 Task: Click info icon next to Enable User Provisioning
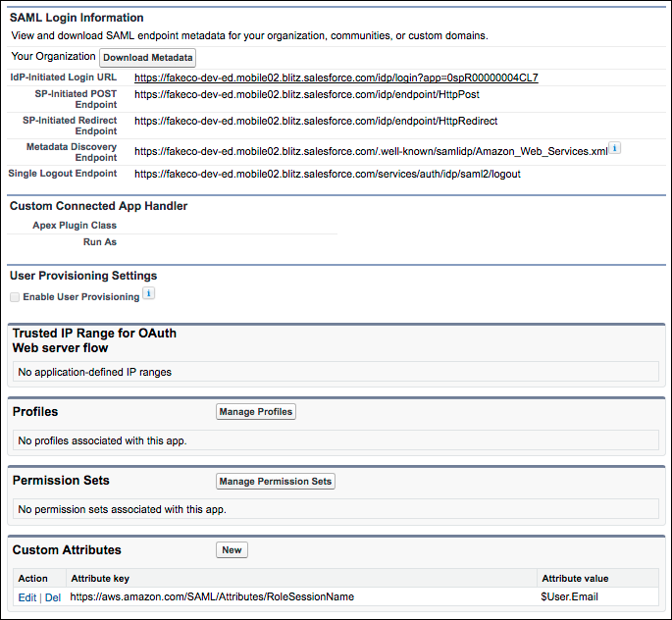(x=148, y=293)
